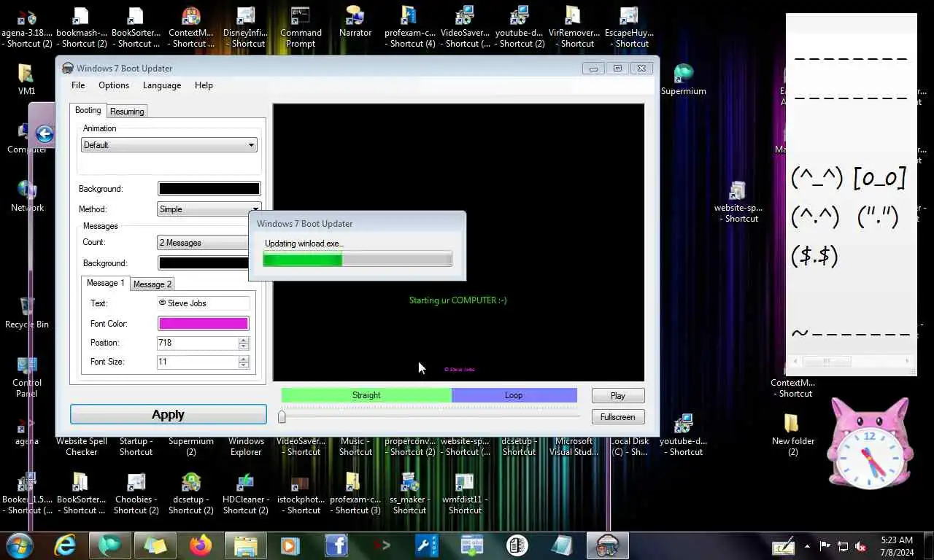Switch to the Booting tab
934x560 pixels.
coord(88,110)
